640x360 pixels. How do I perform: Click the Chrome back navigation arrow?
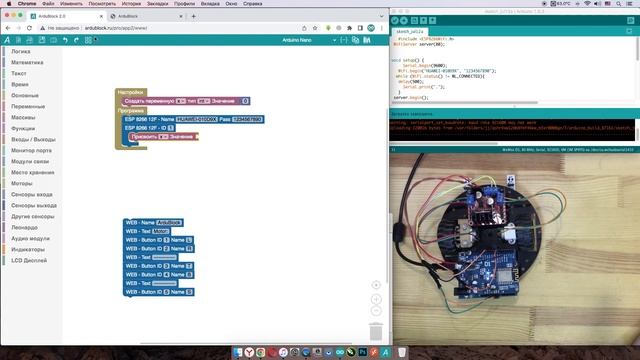click(x=8, y=28)
